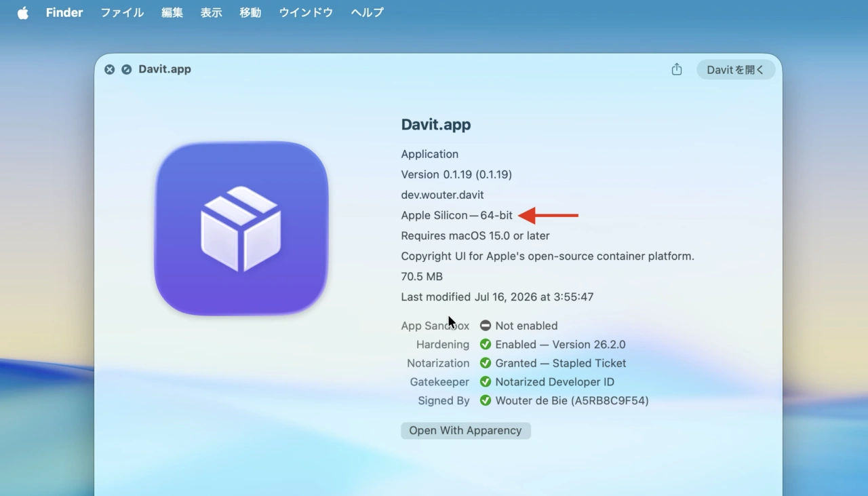
Task: Click the Davit app cube icon
Action: click(x=241, y=228)
